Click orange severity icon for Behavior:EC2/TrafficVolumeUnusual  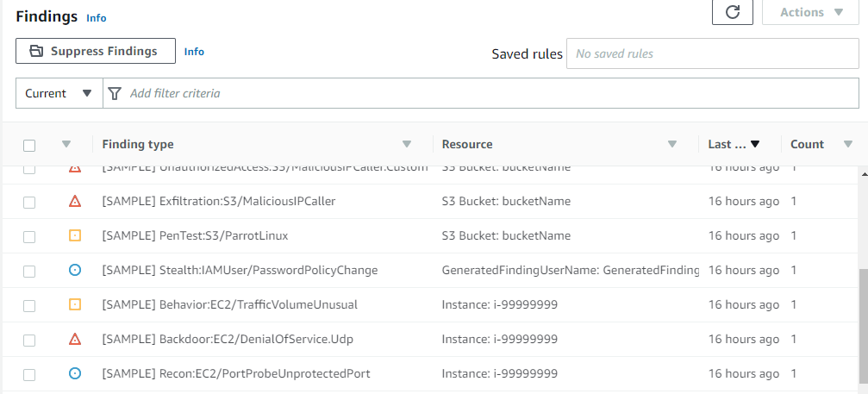74,304
